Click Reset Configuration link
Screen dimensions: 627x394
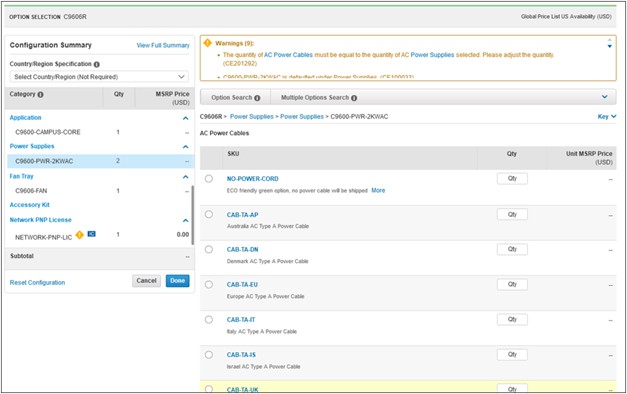click(37, 282)
